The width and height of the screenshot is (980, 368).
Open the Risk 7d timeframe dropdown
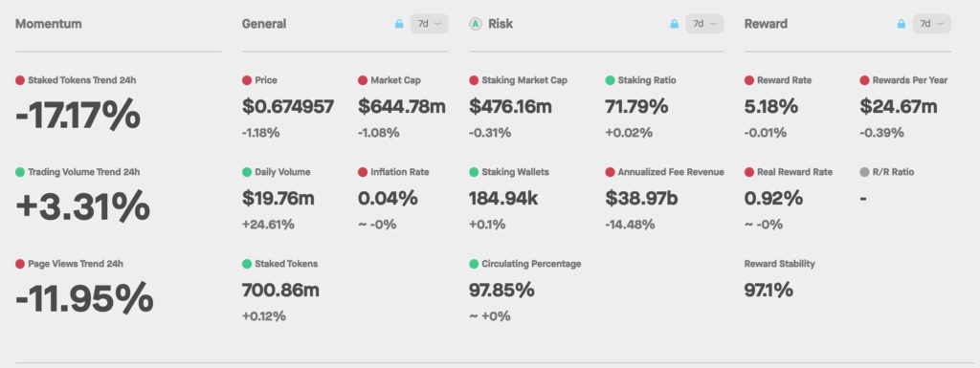(x=704, y=24)
